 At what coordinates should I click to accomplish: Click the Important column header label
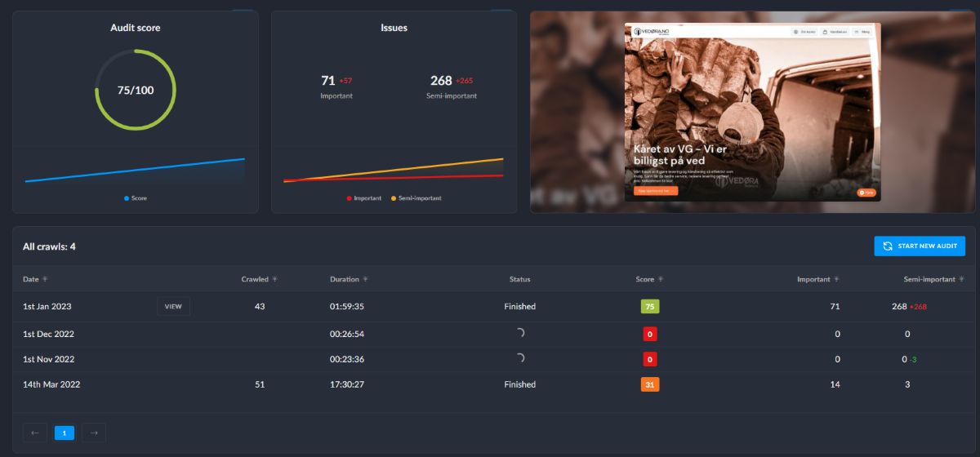tap(813, 279)
